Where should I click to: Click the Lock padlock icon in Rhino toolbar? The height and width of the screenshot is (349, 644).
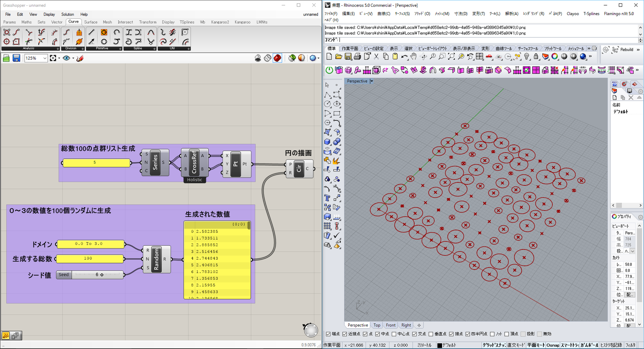click(536, 57)
